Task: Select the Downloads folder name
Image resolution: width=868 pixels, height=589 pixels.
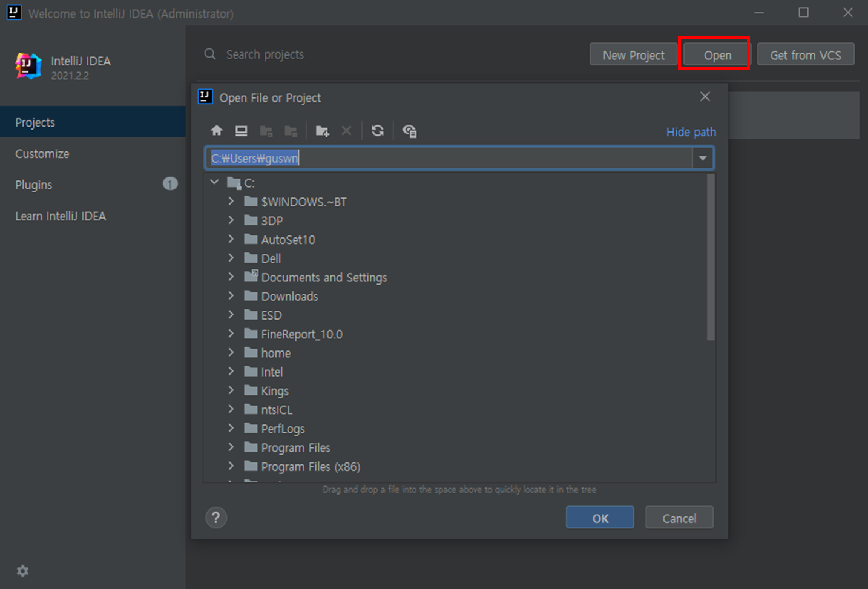Action: (x=289, y=296)
